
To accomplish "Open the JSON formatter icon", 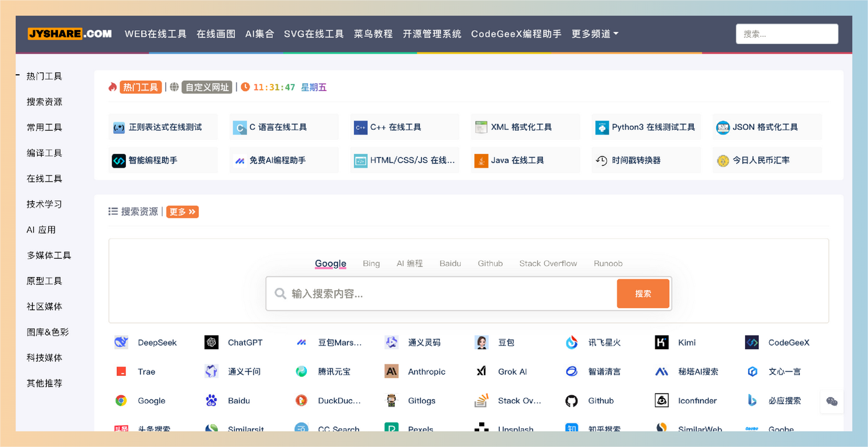I will pos(723,128).
